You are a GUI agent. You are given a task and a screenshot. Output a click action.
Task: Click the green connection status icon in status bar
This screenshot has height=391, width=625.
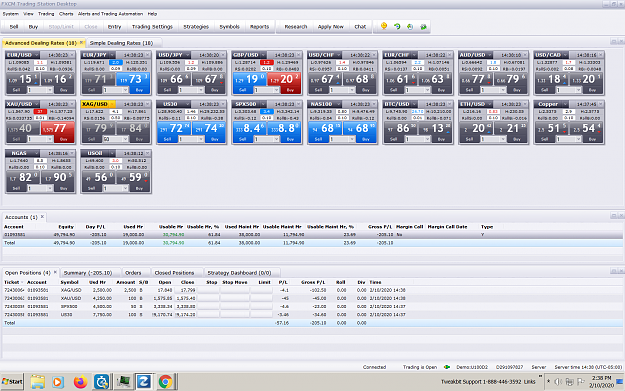pyautogui.click(x=447, y=367)
